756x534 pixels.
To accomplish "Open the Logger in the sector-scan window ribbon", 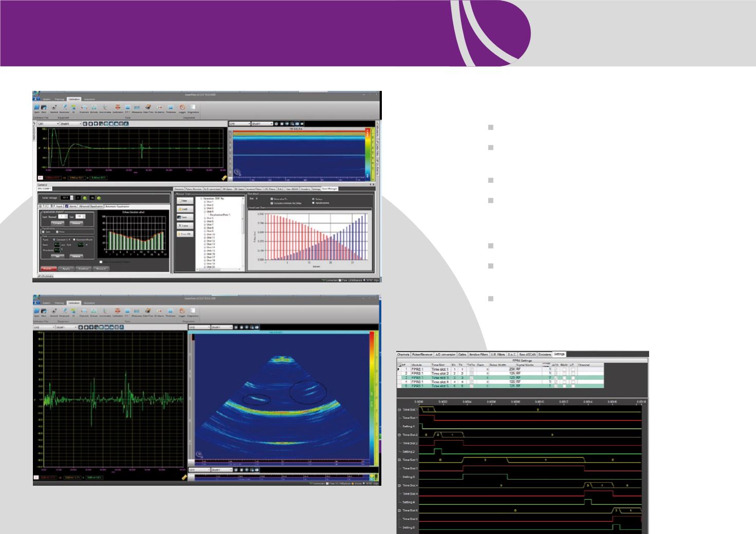I will (182, 311).
